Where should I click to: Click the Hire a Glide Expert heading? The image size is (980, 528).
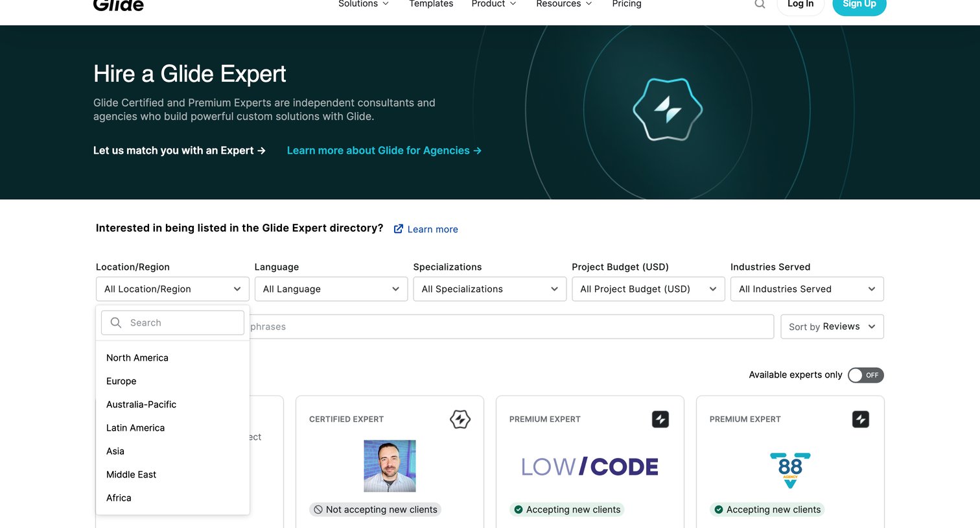point(190,74)
